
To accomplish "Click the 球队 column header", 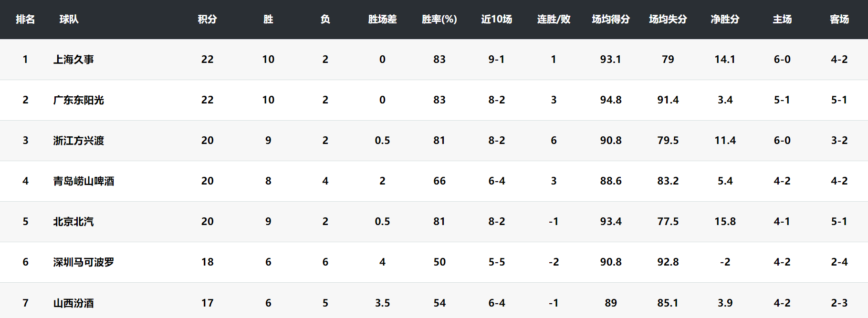I will click(x=69, y=19).
